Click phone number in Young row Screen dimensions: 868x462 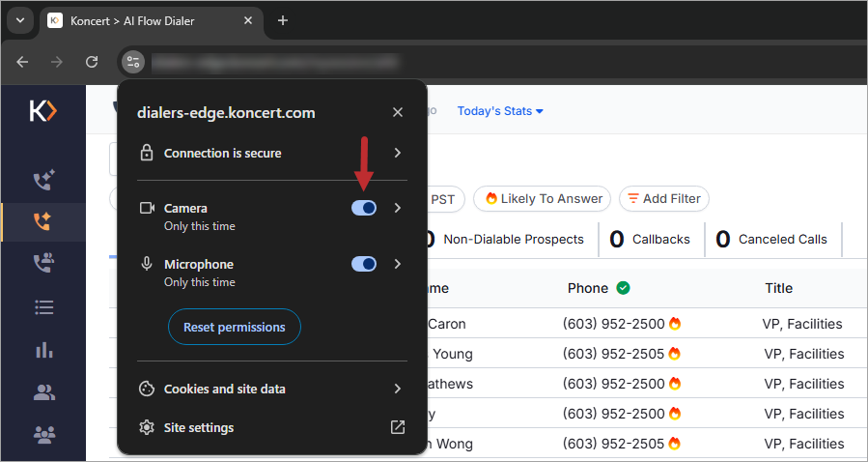pyautogui.click(x=613, y=354)
